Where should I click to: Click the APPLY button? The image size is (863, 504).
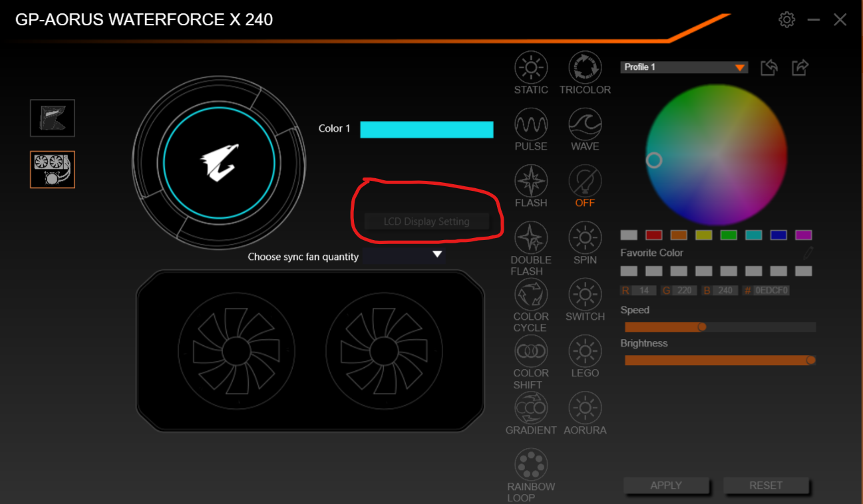(x=666, y=485)
